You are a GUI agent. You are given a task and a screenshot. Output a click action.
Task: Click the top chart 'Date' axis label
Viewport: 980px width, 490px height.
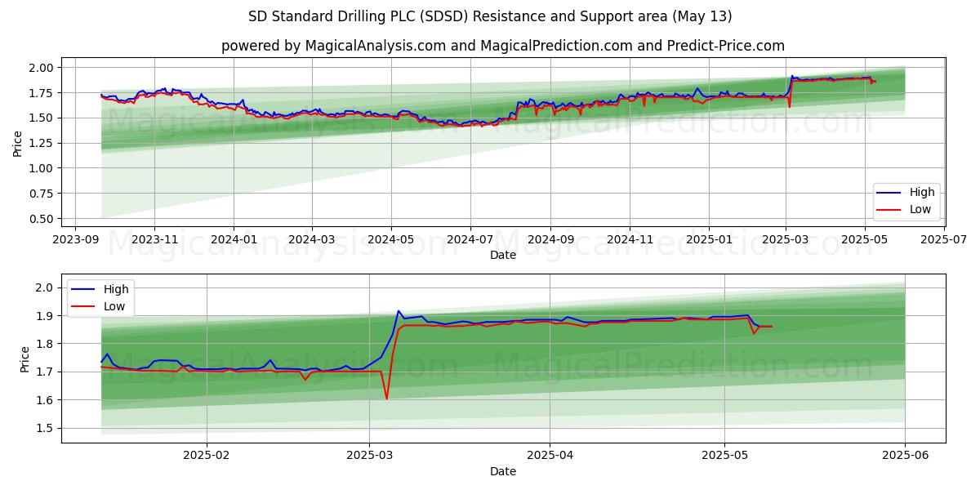[x=503, y=256]
